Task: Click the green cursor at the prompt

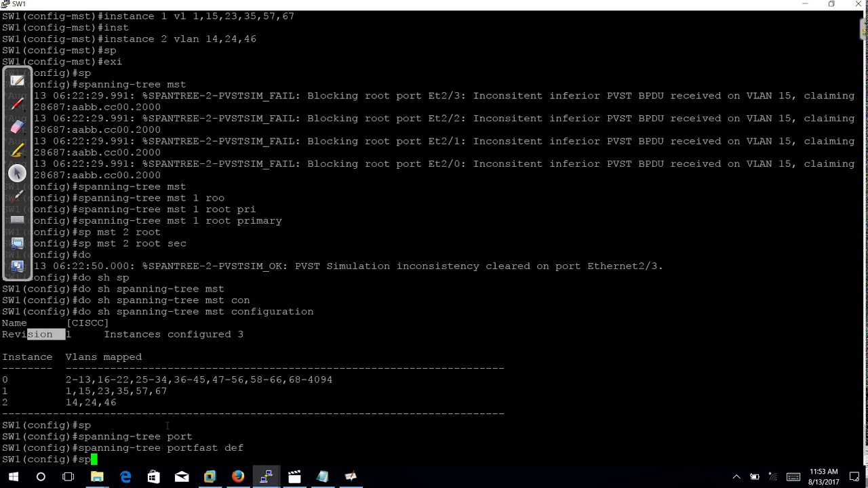Action: (x=94, y=460)
